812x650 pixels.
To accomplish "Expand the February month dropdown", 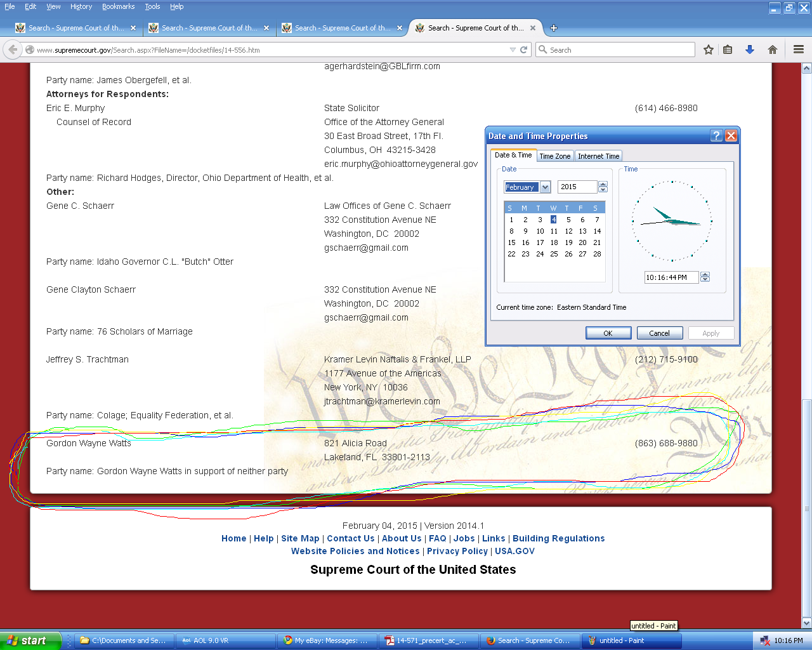I will point(545,187).
